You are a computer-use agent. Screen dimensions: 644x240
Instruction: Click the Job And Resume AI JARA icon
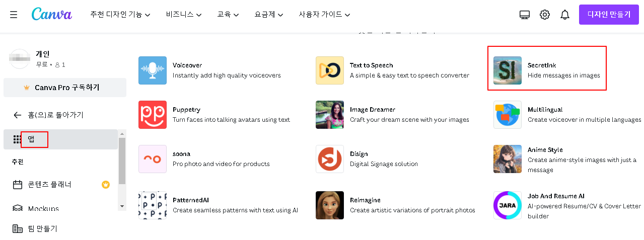click(508, 205)
